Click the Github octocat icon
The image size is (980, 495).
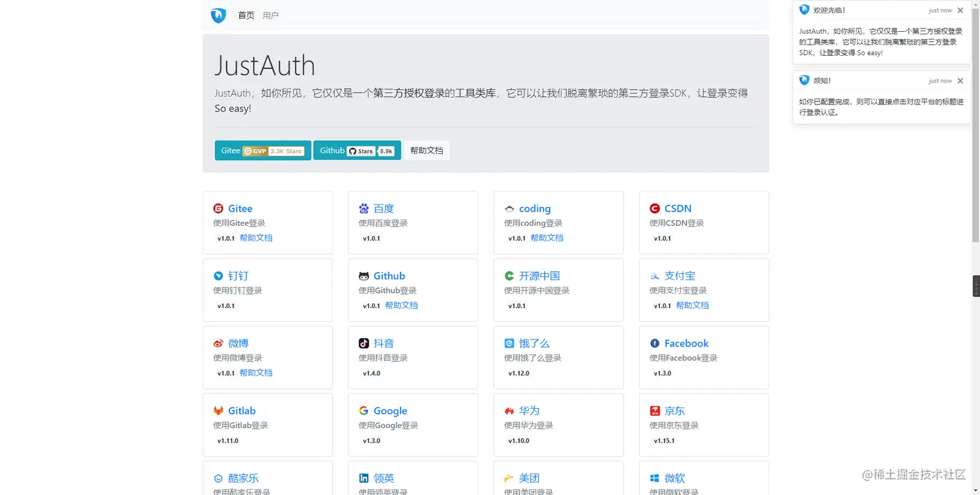[364, 276]
